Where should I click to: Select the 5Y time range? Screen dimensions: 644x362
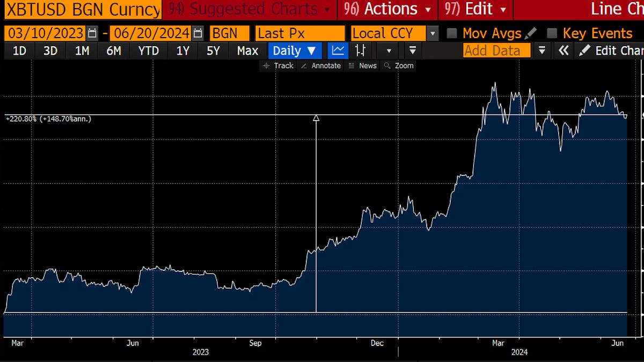[x=213, y=51]
